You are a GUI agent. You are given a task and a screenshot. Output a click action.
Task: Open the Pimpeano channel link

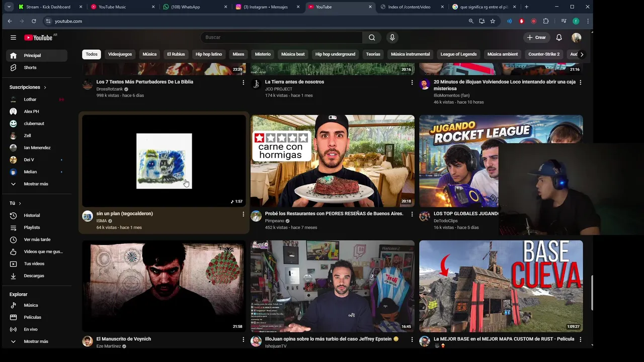(x=275, y=221)
